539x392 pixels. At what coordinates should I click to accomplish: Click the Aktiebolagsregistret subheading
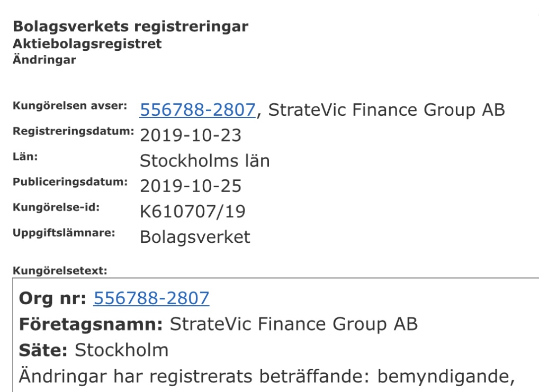click(x=87, y=43)
